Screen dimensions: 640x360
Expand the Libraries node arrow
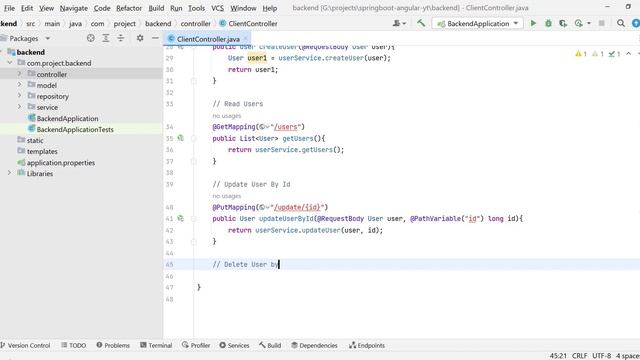point(9,173)
